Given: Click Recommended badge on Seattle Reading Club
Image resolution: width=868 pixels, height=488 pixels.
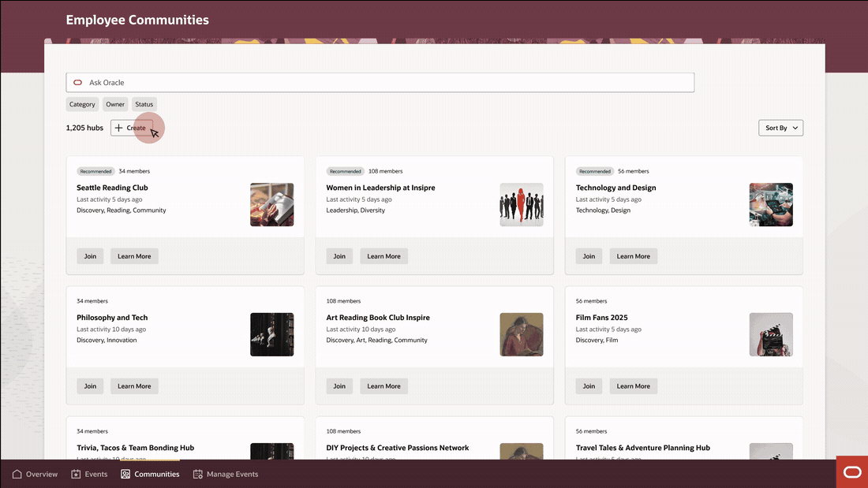Looking at the screenshot, I should [x=95, y=172].
